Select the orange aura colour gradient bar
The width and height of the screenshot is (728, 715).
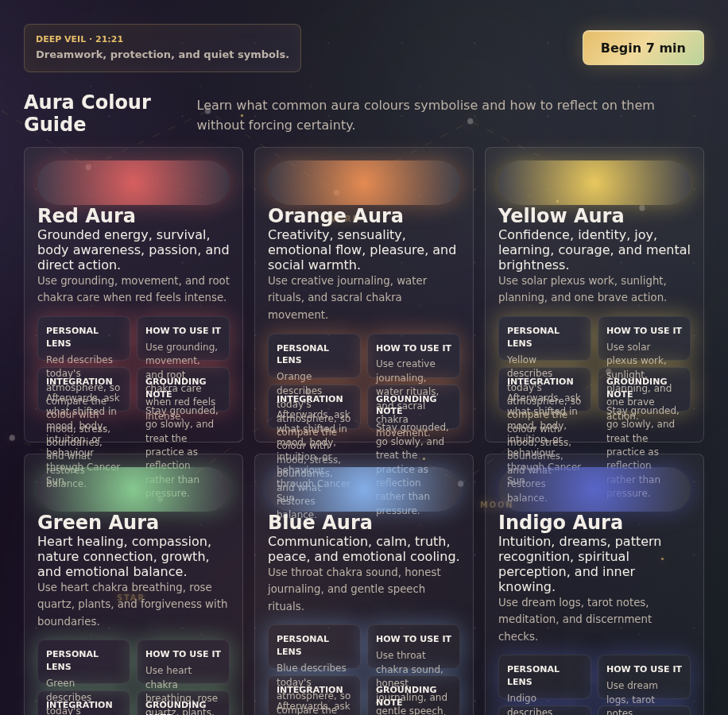click(x=363, y=183)
